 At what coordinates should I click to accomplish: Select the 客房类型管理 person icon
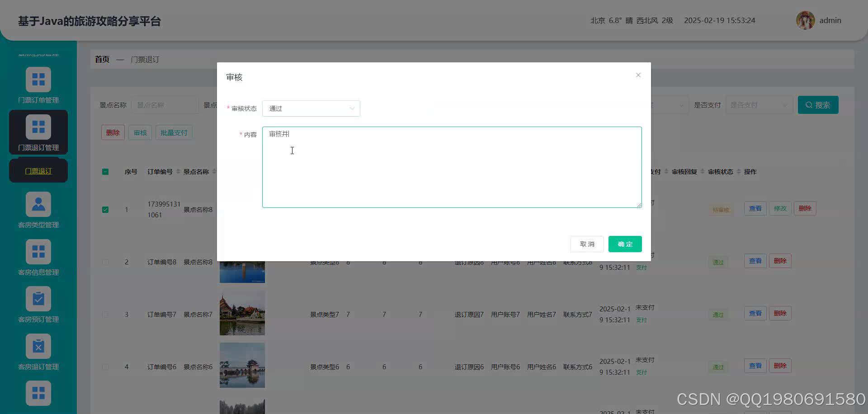tap(38, 204)
